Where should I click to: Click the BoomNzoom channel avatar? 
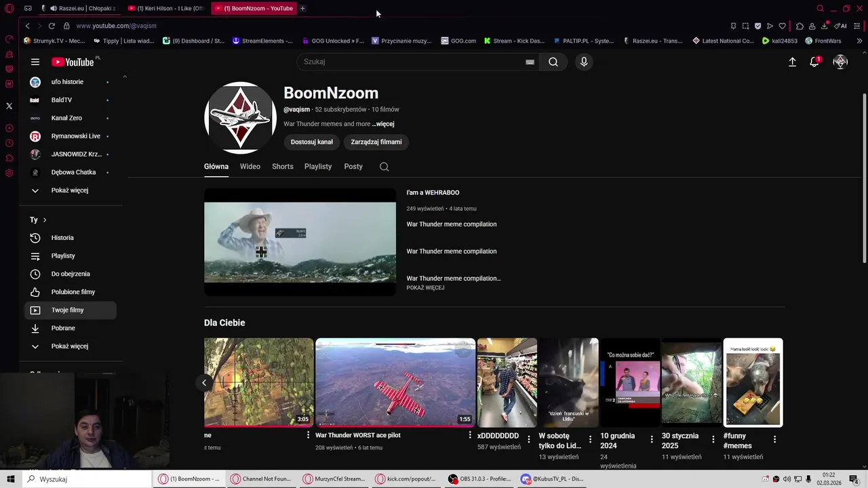click(240, 118)
